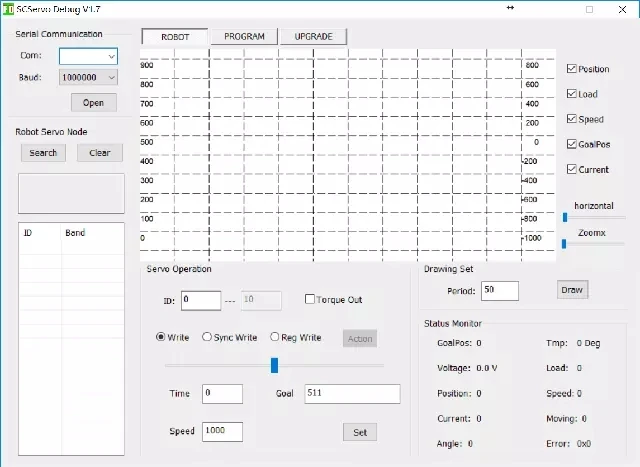Toggle the Position checkbox

[x=572, y=69]
